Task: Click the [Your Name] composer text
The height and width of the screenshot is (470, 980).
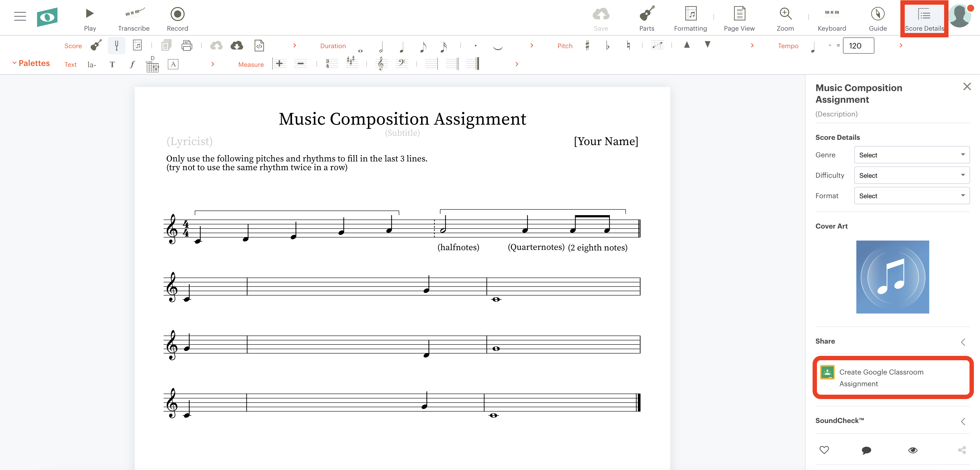Action: tap(606, 141)
